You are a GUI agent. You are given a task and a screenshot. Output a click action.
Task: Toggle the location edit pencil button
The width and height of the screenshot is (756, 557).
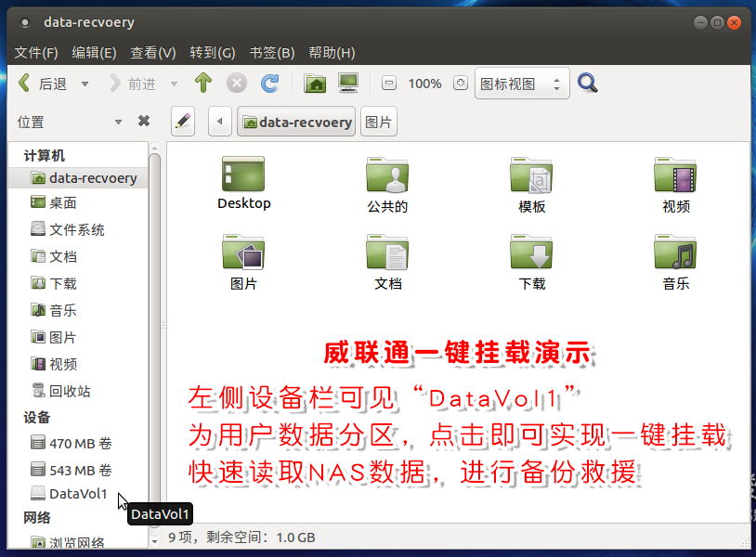183,122
